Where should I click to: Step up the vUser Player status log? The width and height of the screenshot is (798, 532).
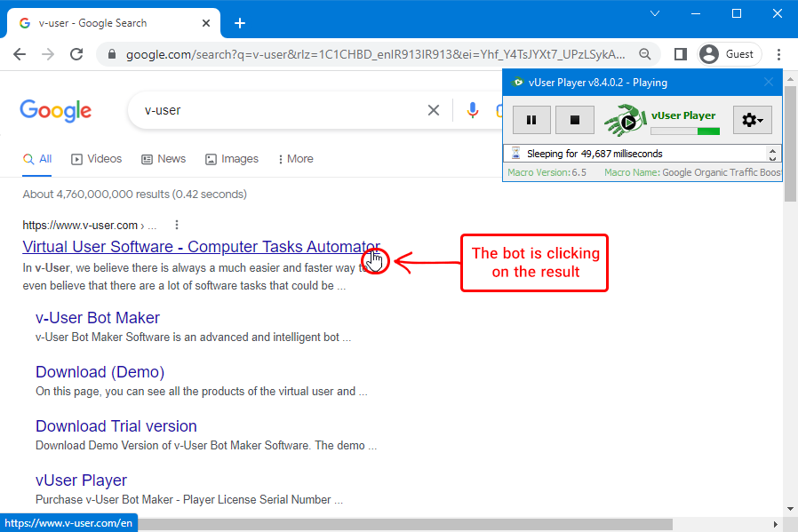(x=772, y=150)
